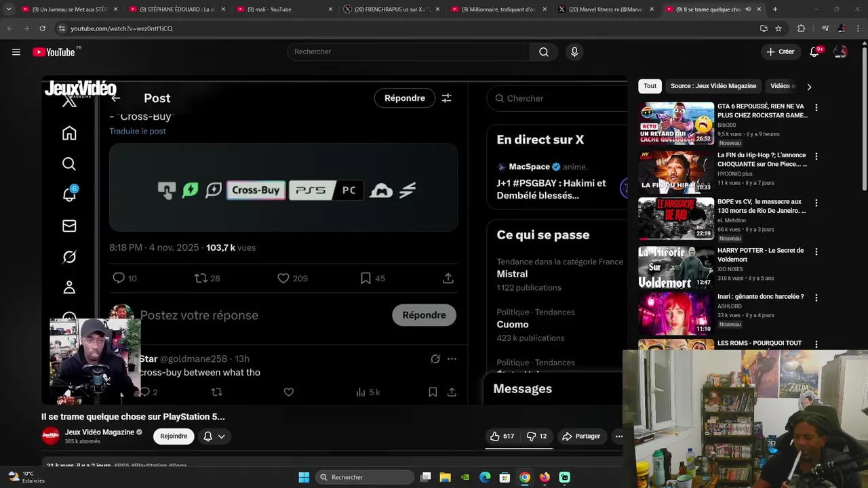The width and height of the screenshot is (868, 488).
Task: Show more filter chips with right chevron
Action: [x=808, y=86]
